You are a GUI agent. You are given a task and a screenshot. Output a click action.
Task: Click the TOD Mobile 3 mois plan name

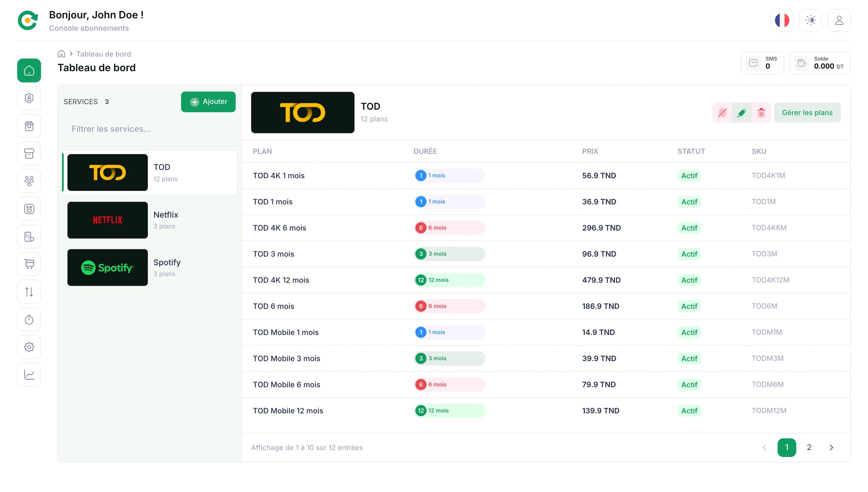point(286,358)
